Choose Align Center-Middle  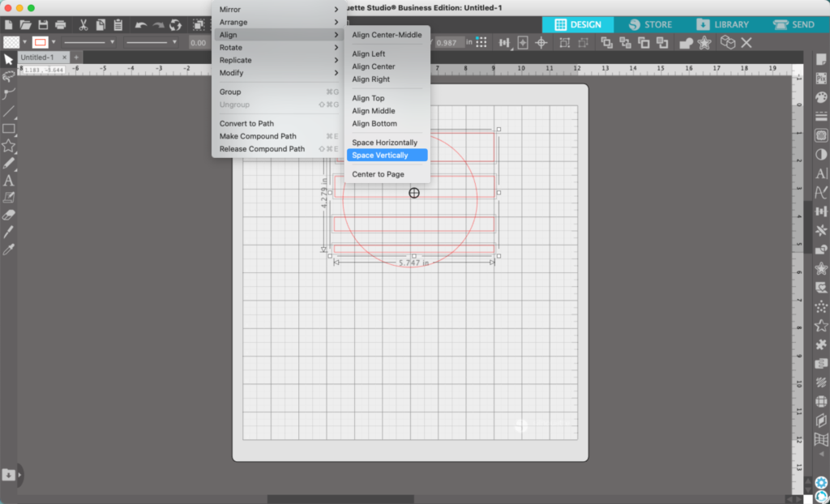[387, 35]
